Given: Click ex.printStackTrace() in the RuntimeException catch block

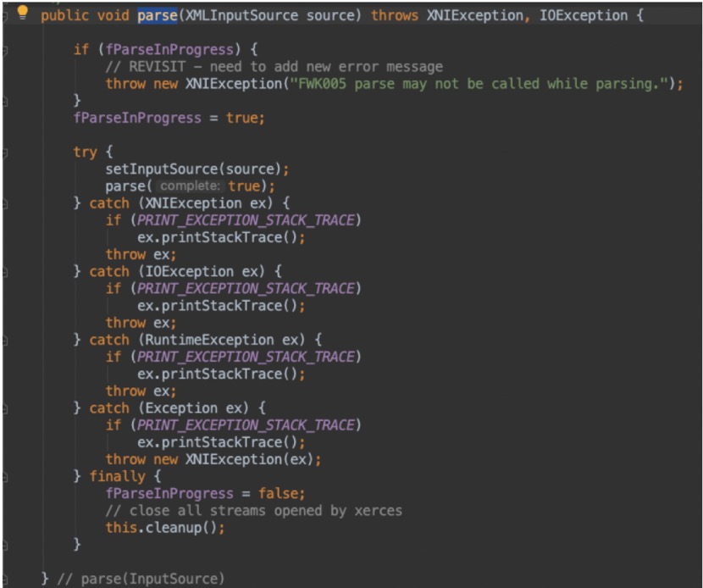Looking at the screenshot, I should click(x=221, y=374).
